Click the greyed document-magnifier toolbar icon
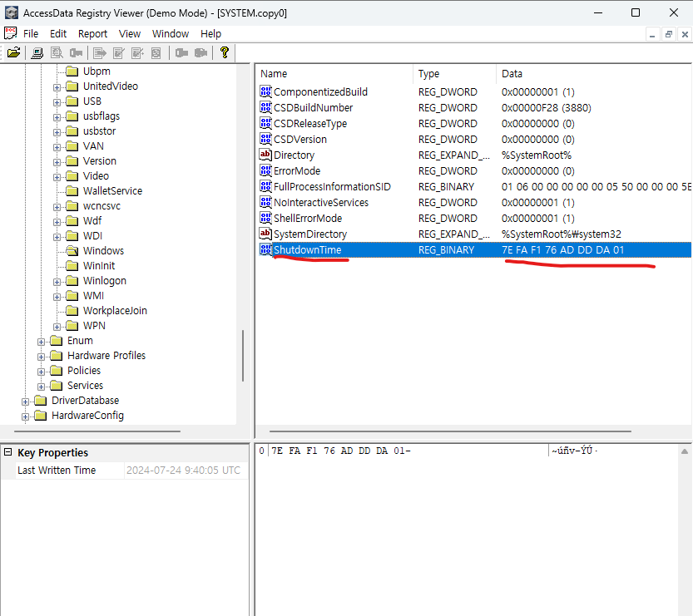The image size is (693, 616). tap(57, 53)
